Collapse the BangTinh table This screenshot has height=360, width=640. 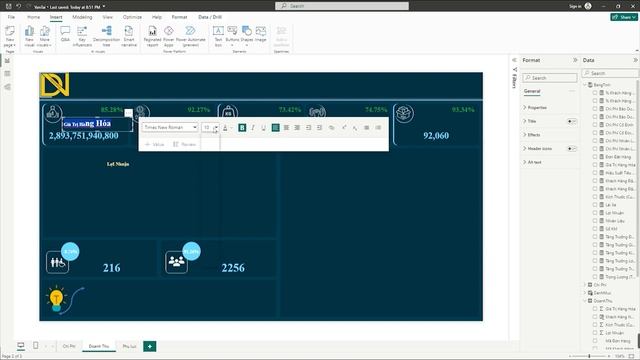point(585,85)
